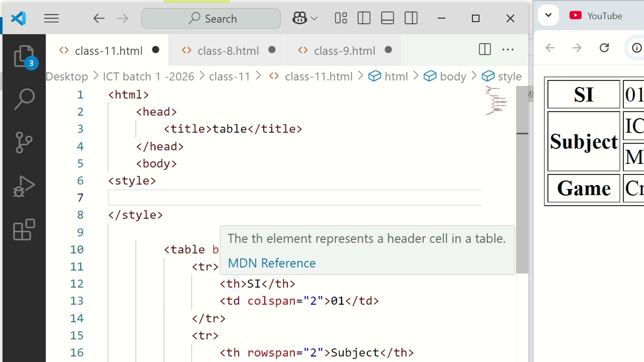
Task: Expand the Copilot dropdown arrow
Action: 314,19
